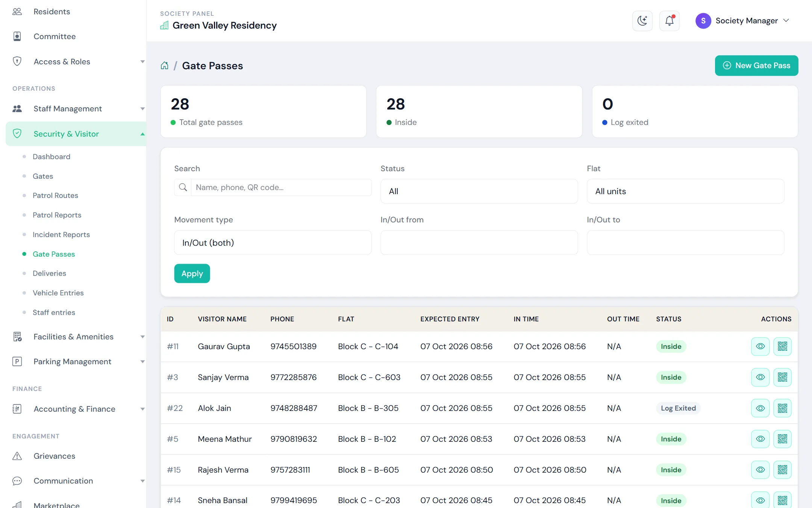Open the Status filter dropdown
The image size is (812, 508).
pyautogui.click(x=479, y=191)
